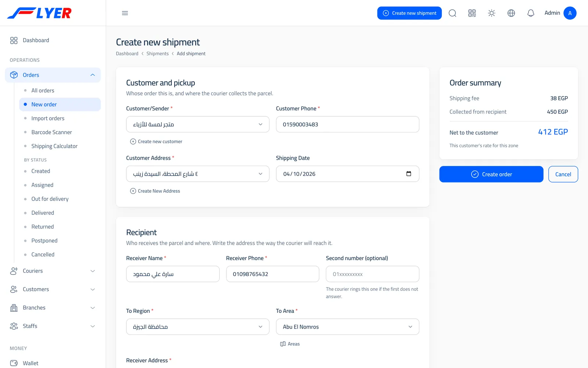Click Create new shipment header button
Screen dimensions: 588x368
(409, 13)
